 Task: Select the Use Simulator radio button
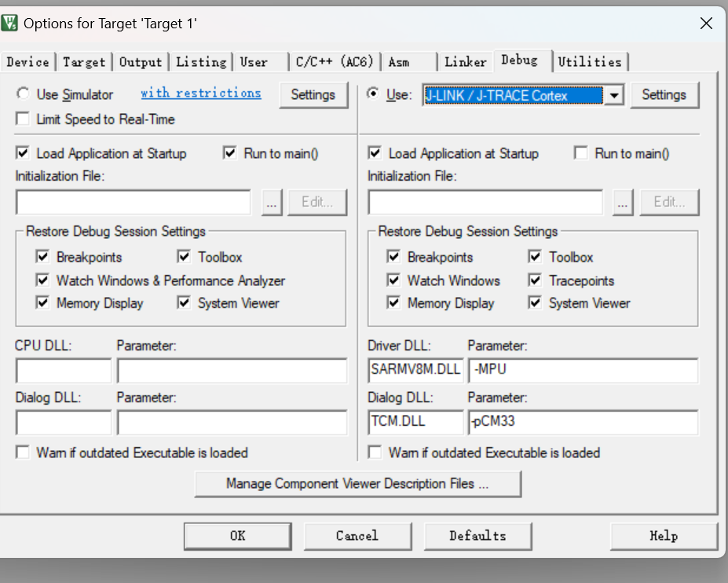[23, 93]
